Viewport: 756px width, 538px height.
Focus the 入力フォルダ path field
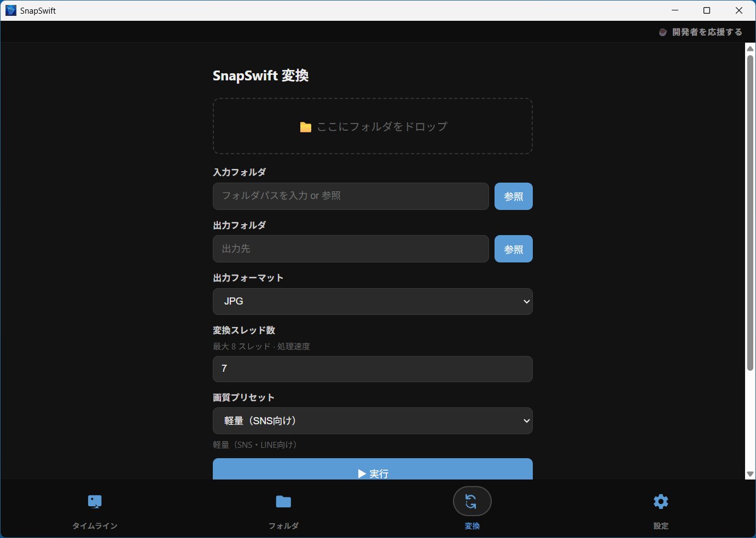pos(351,196)
